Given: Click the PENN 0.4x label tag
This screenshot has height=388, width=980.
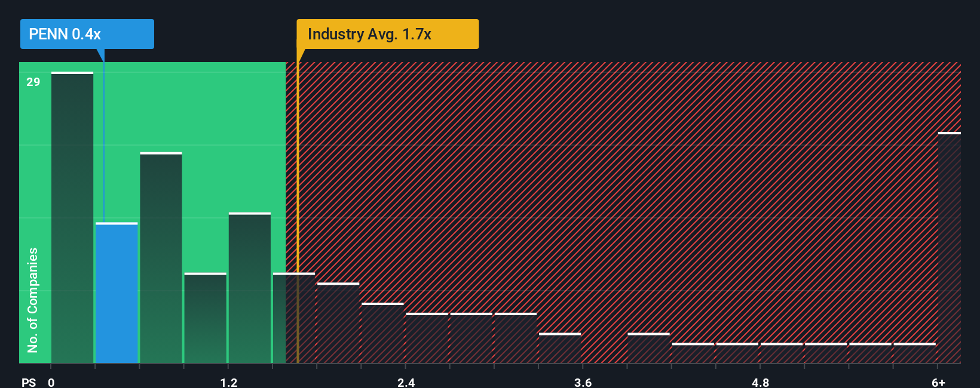Looking at the screenshot, I should pos(87,34).
